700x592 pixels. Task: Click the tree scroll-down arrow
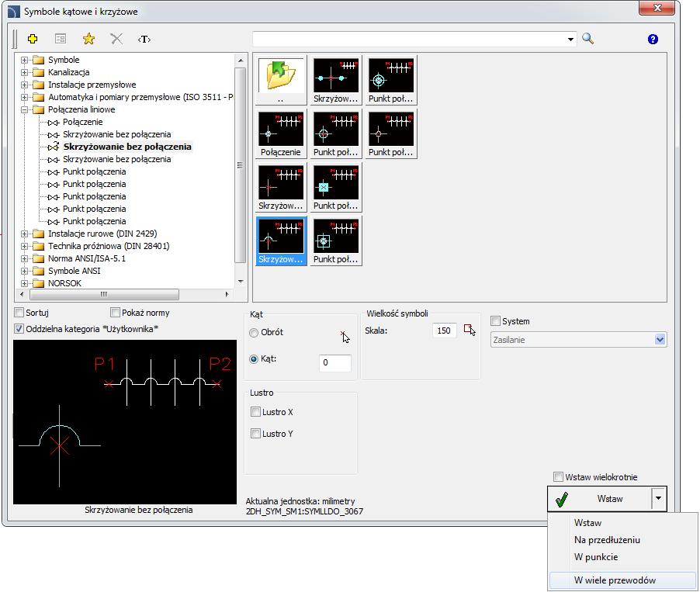(241, 282)
